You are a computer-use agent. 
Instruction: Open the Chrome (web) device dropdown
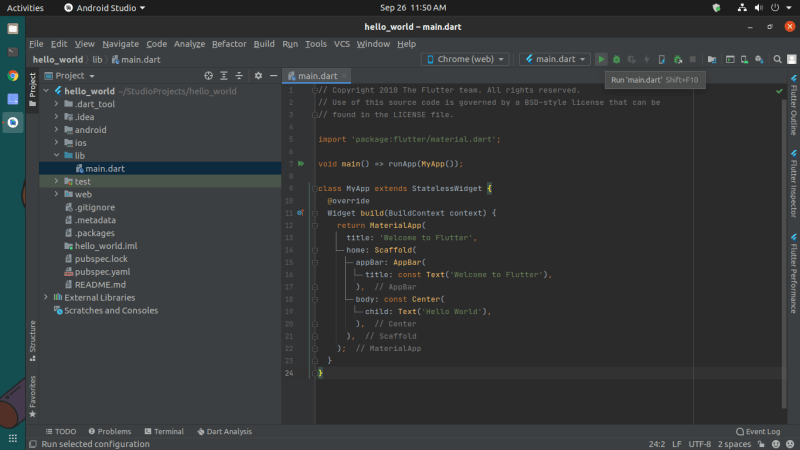coord(466,60)
